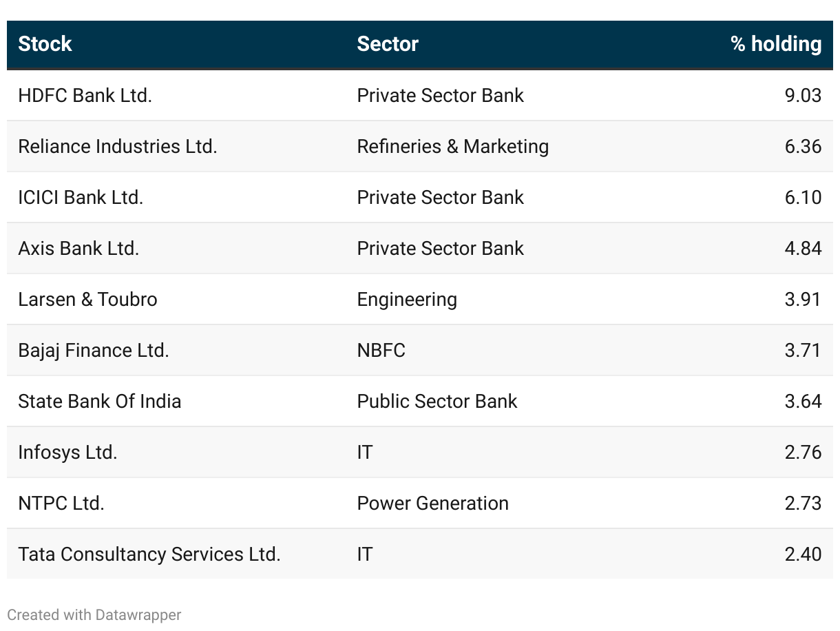Select the Larsen & Toubro stock name

point(87,299)
